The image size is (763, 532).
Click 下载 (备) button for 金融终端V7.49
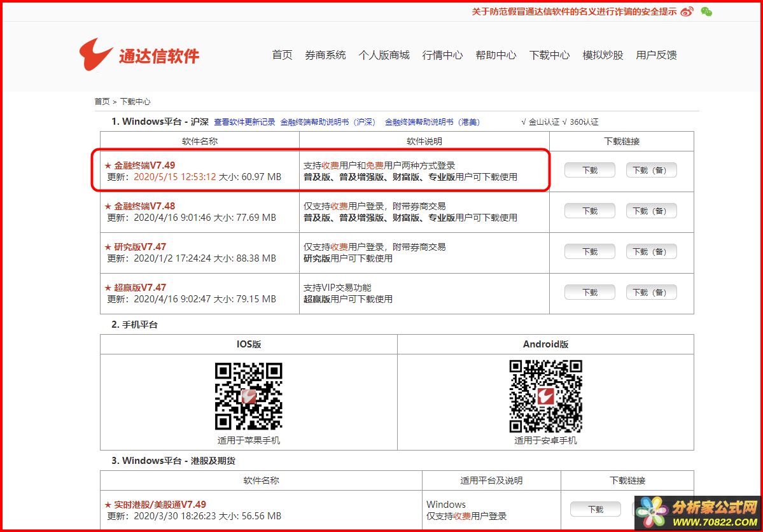651,170
